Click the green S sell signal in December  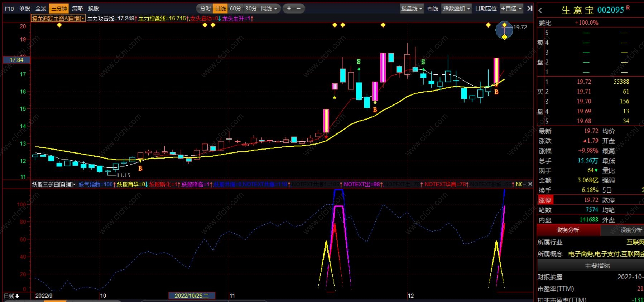(423, 62)
